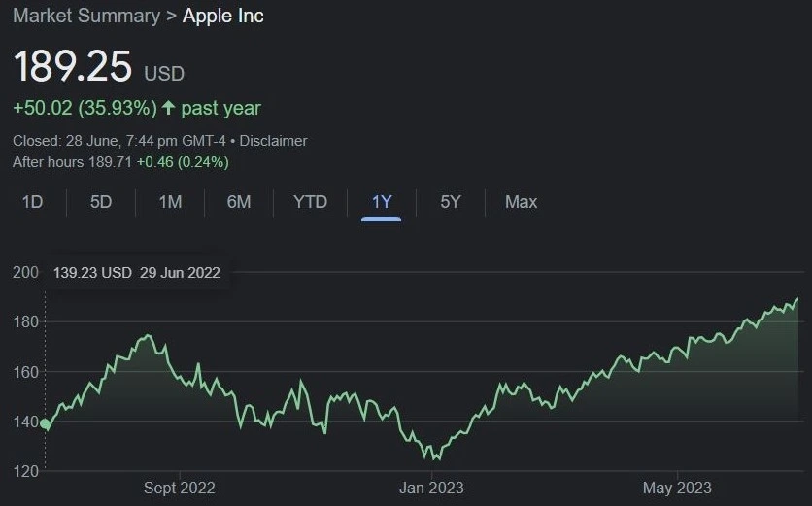Select the 5D time range tab
The width and height of the screenshot is (812, 506).
coord(101,202)
